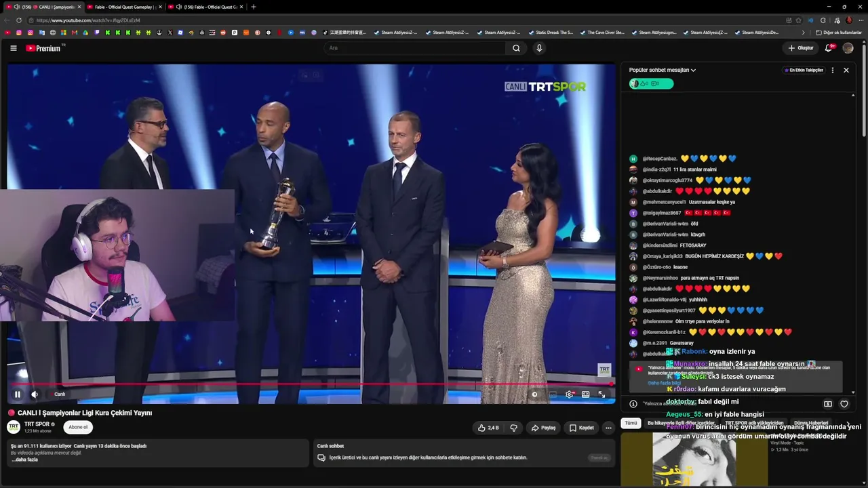Screen dimensions: 868x488
Task: Select the Dünya Haberleri filter chip
Action: click(x=811, y=423)
